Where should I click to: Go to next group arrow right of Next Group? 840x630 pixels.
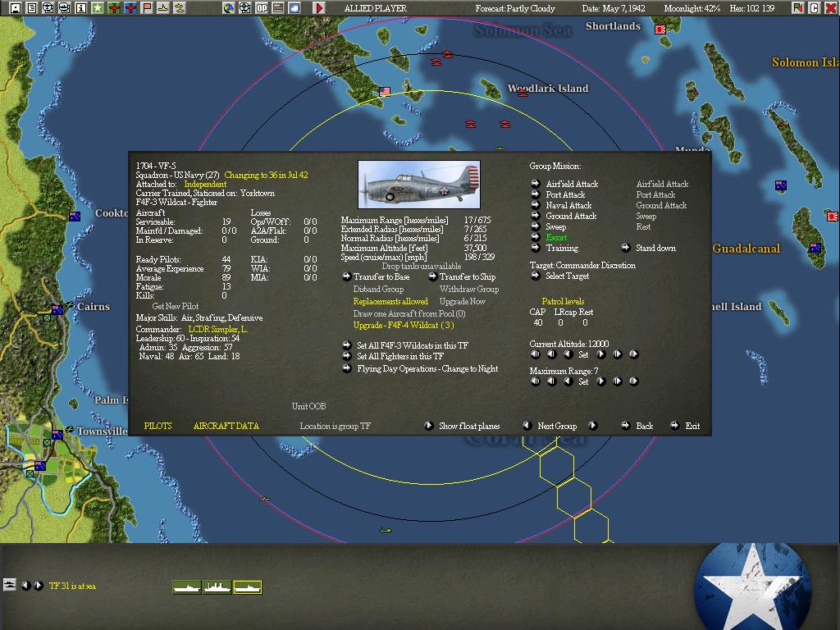tap(592, 426)
